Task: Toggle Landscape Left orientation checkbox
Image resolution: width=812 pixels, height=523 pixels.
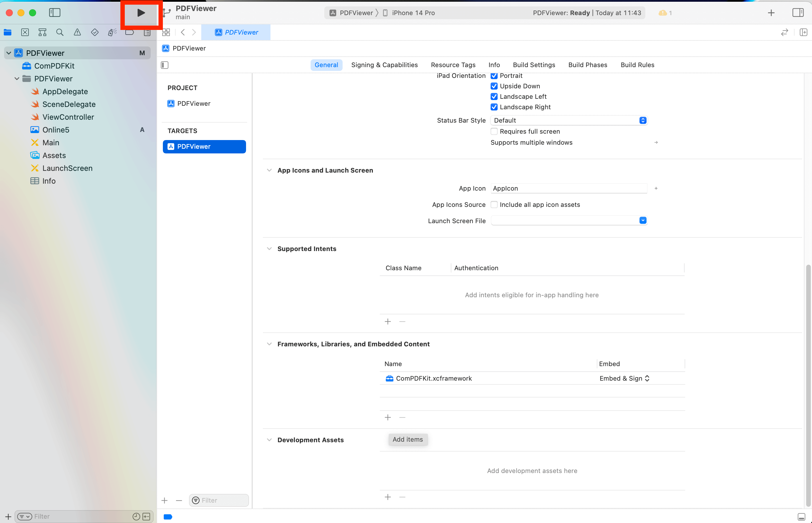Action: tap(494, 96)
